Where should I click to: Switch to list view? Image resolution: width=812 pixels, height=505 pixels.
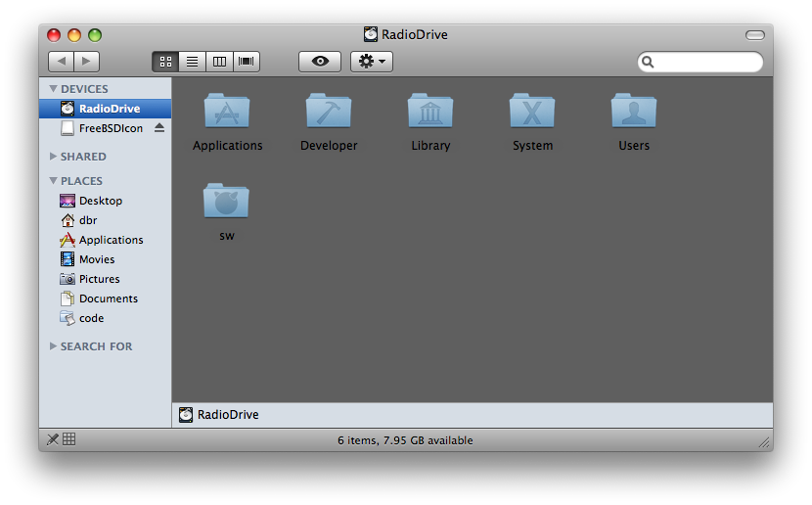[192, 62]
